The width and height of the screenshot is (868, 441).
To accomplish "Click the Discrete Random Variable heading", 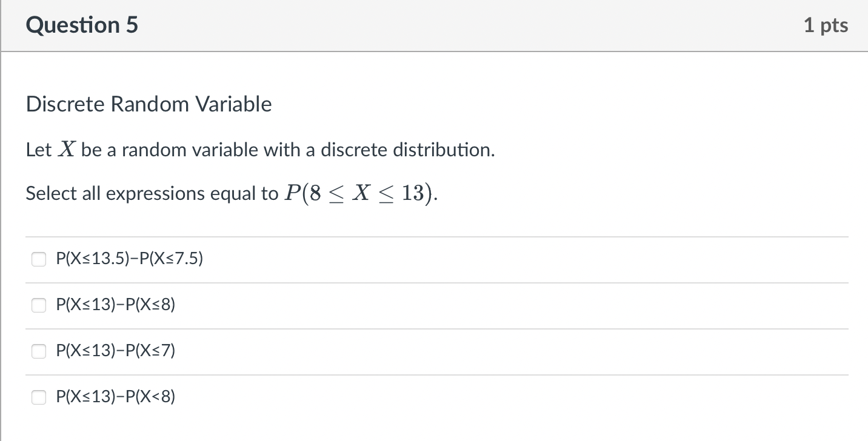I will coord(148,104).
